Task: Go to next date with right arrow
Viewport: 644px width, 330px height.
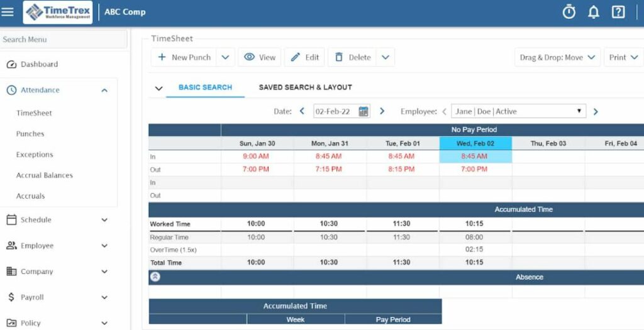Action: point(382,111)
